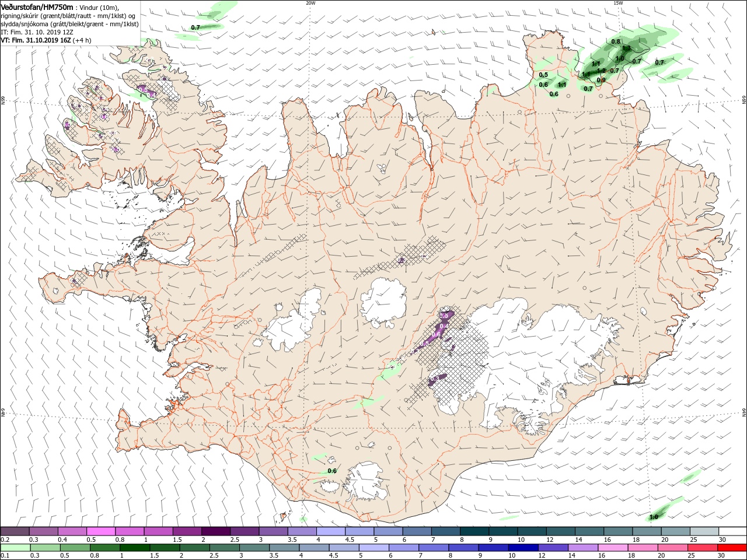Click the lower legend swatch between 0.1 and 0.3
The height and width of the screenshot is (560, 747).
[15, 548]
